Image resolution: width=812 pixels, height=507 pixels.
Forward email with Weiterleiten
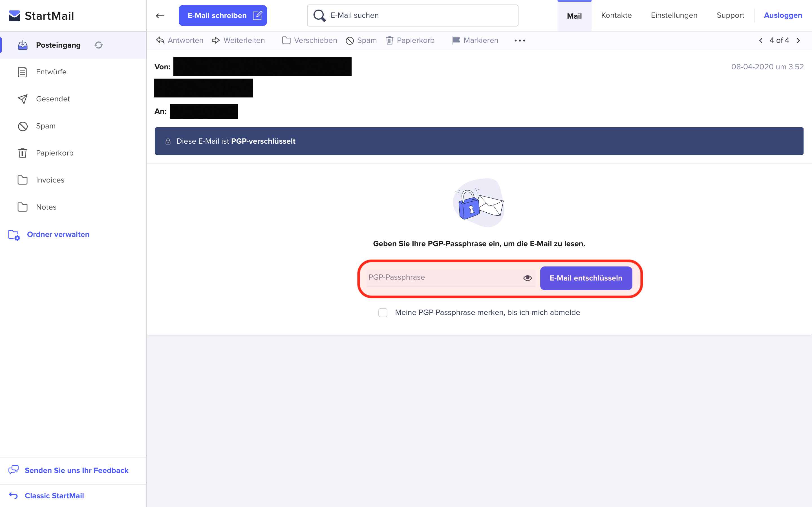pyautogui.click(x=238, y=40)
